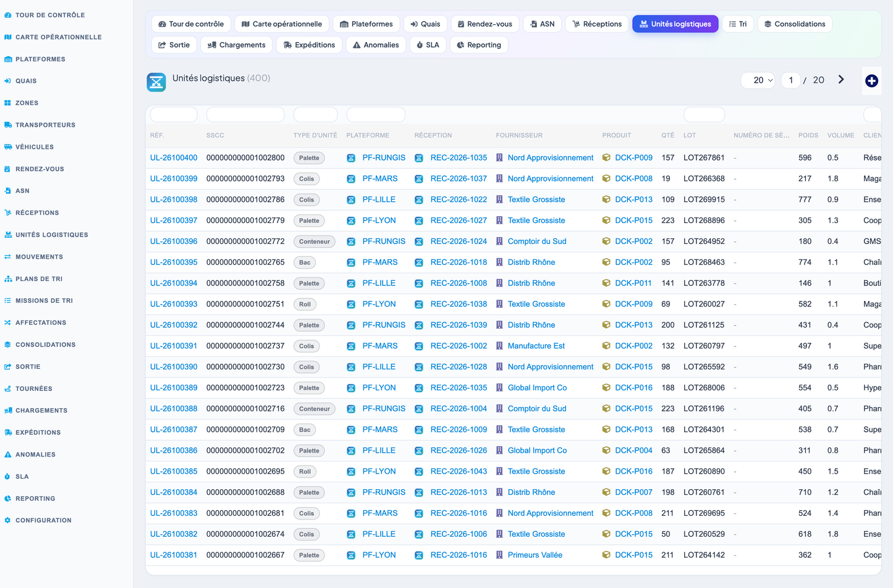Image resolution: width=893 pixels, height=588 pixels.
Task: Open link UL-26100400
Action: [x=174, y=157]
